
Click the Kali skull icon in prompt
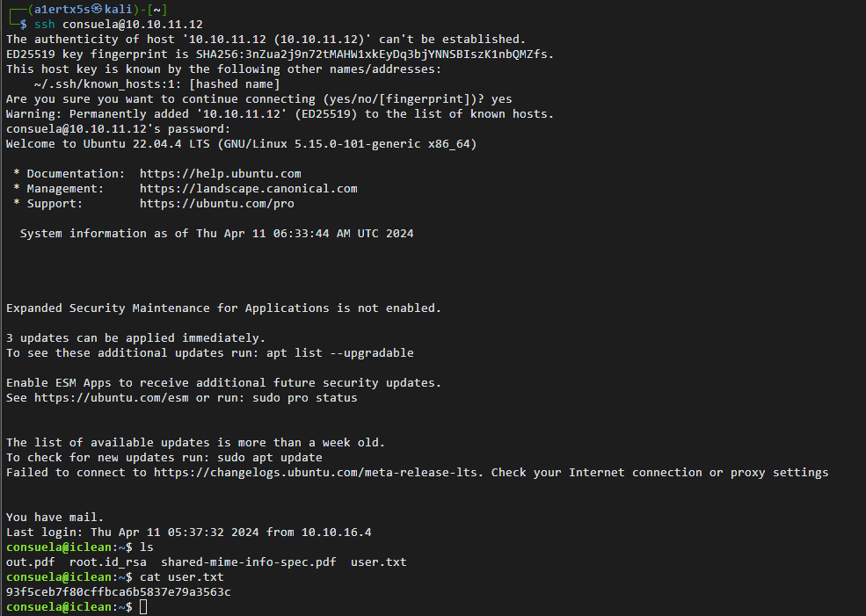click(97, 9)
